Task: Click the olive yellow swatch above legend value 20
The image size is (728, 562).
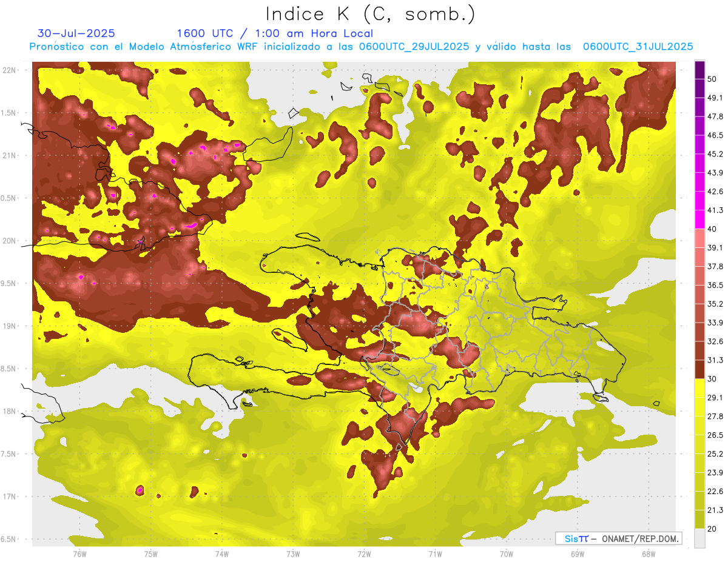Action: tap(699, 519)
